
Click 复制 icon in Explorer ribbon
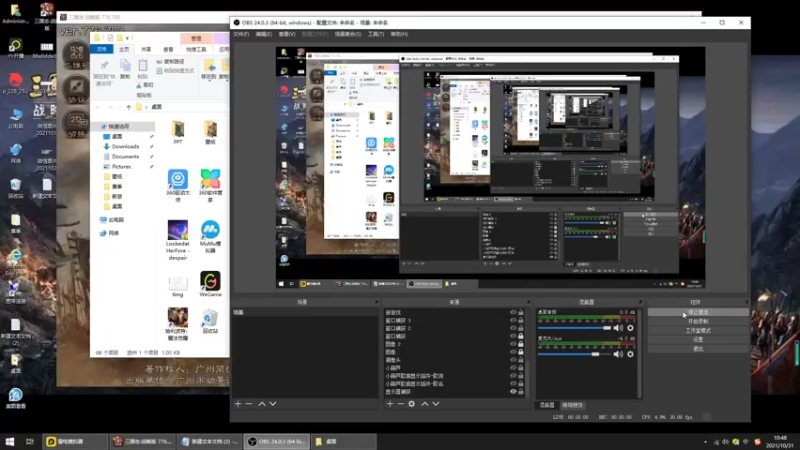pyautogui.click(x=125, y=69)
